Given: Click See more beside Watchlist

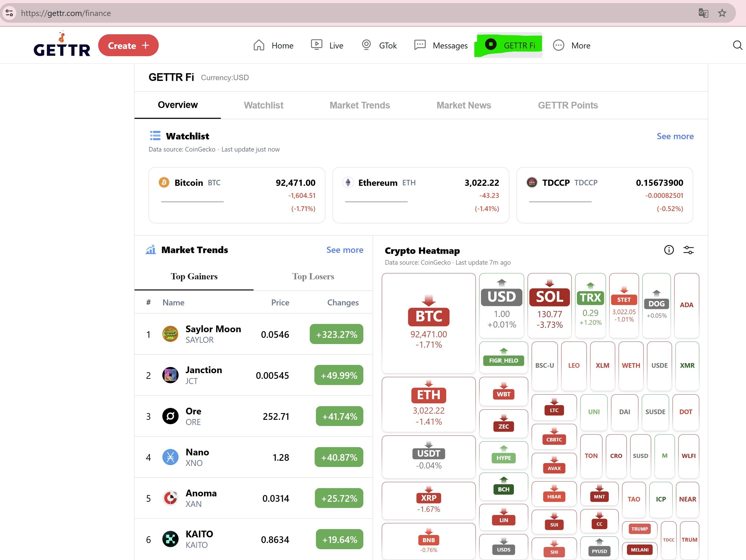Looking at the screenshot, I should (x=675, y=136).
